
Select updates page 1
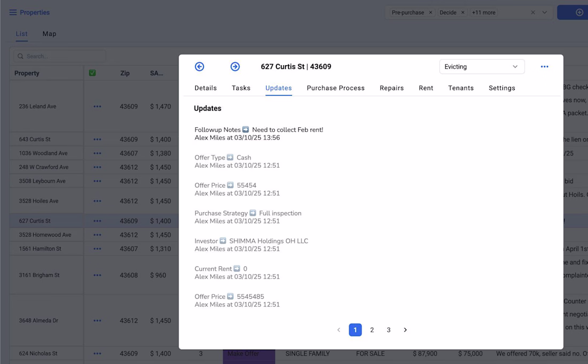point(355,330)
